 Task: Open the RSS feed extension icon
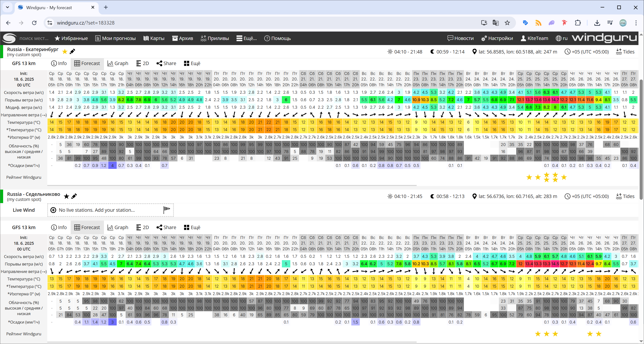[x=538, y=23]
